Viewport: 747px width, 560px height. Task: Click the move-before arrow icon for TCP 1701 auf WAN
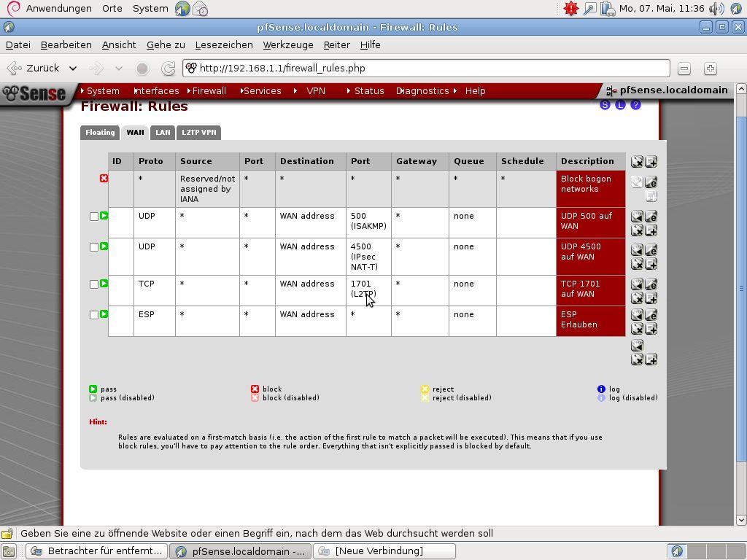point(637,284)
